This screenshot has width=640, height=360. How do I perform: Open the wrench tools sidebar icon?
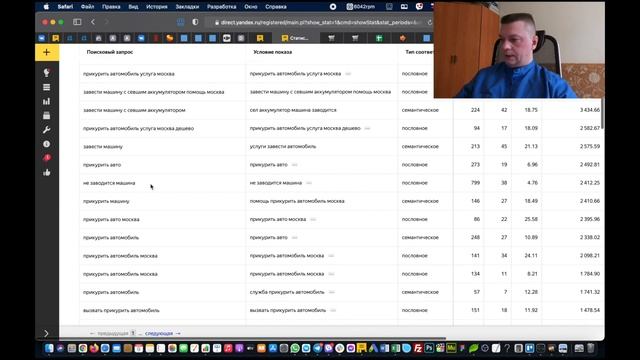coord(47,130)
